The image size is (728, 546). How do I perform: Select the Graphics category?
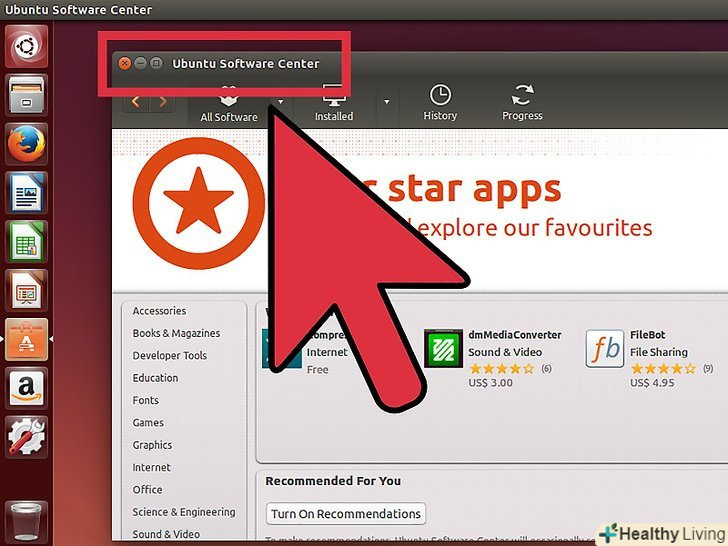click(x=152, y=445)
